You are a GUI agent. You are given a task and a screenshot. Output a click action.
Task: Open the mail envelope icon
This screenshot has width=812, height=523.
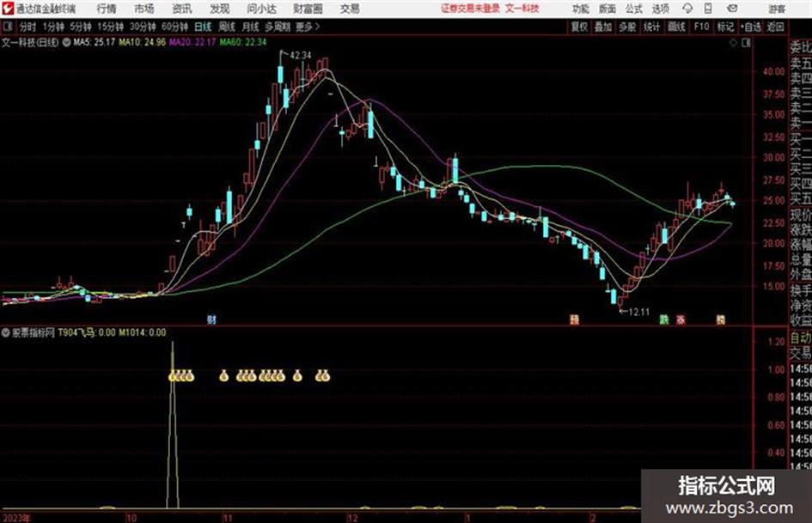[732, 9]
